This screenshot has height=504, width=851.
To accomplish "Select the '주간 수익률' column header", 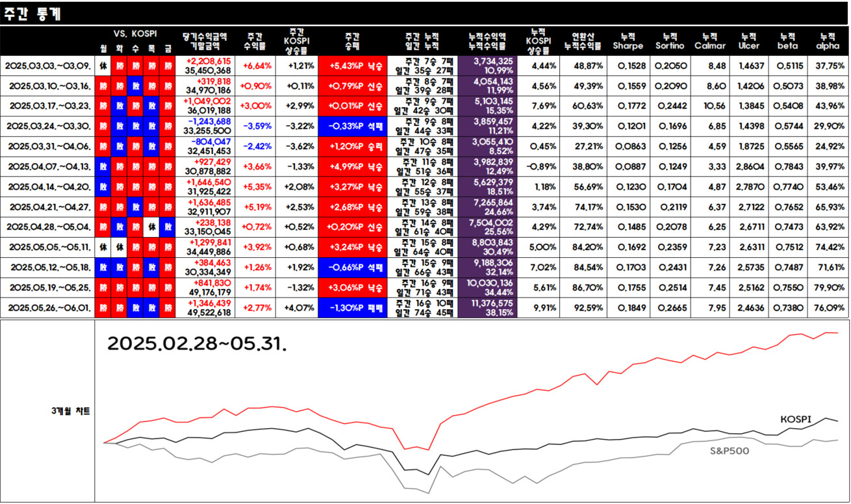I will pyautogui.click(x=254, y=42).
